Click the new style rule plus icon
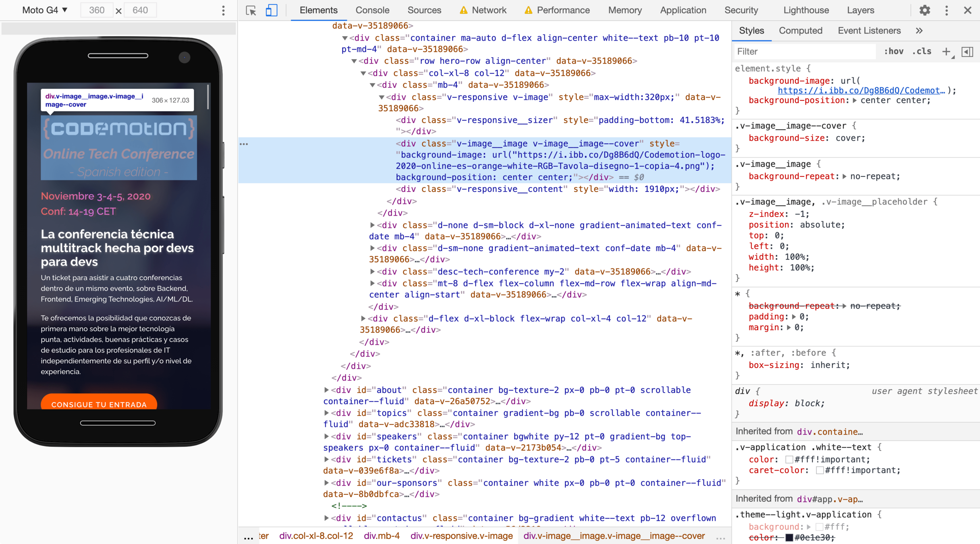Image resolution: width=980 pixels, height=544 pixels. [947, 52]
